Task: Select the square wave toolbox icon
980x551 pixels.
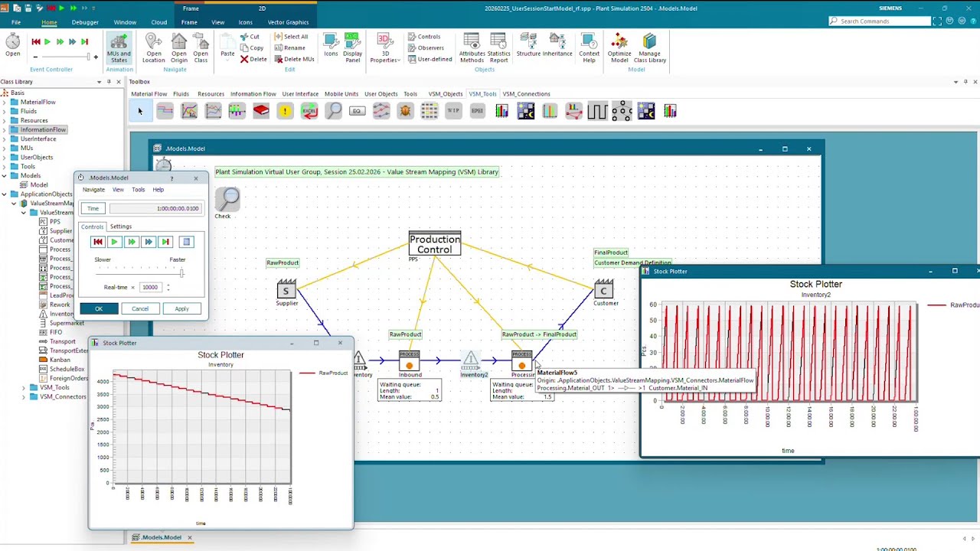Action: [x=597, y=112]
